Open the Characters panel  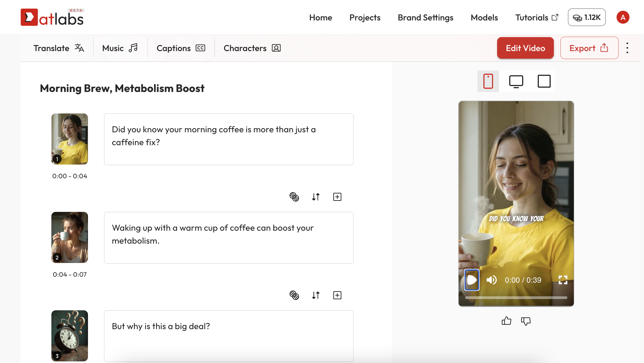(252, 48)
